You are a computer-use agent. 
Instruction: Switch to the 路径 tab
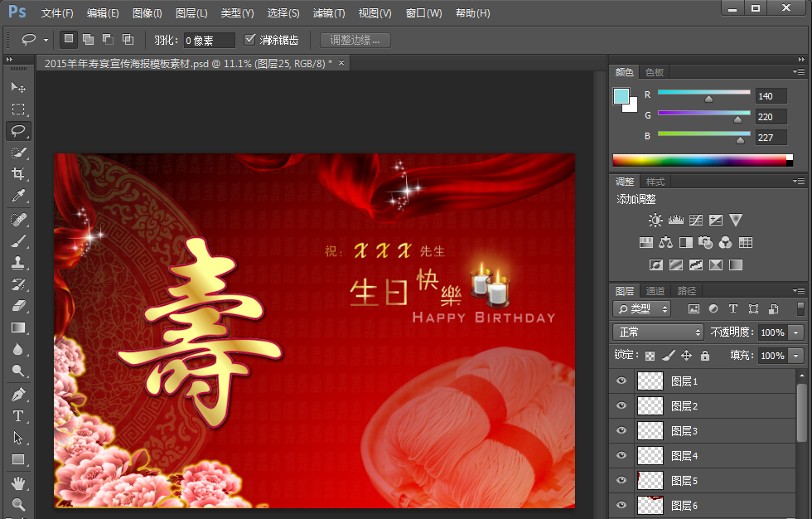pos(687,291)
